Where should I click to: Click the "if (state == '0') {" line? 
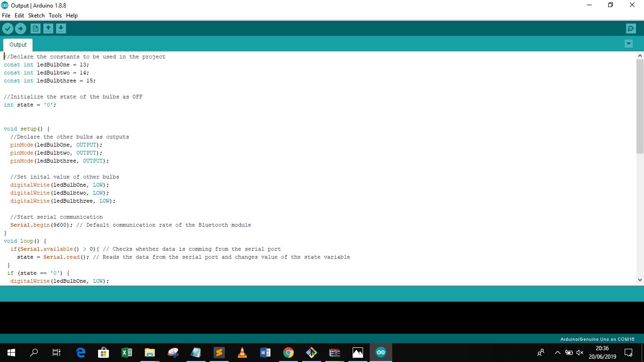[x=38, y=273]
